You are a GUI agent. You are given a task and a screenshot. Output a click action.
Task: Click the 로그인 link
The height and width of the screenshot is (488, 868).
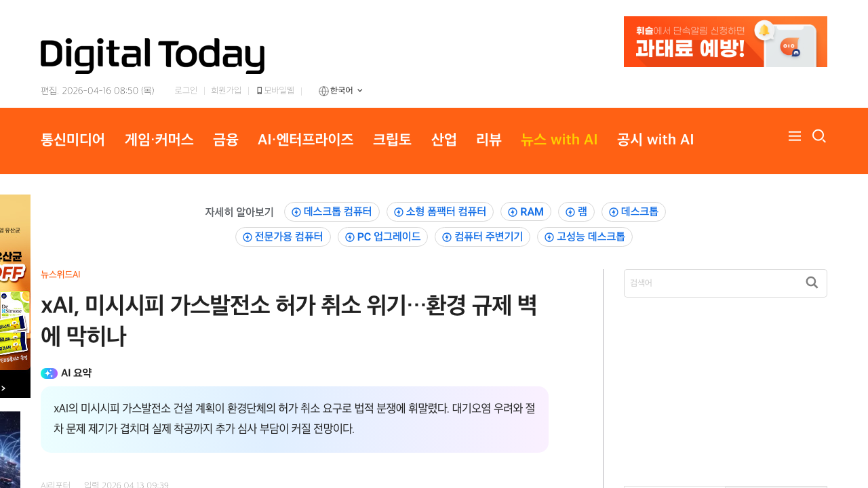click(x=186, y=90)
